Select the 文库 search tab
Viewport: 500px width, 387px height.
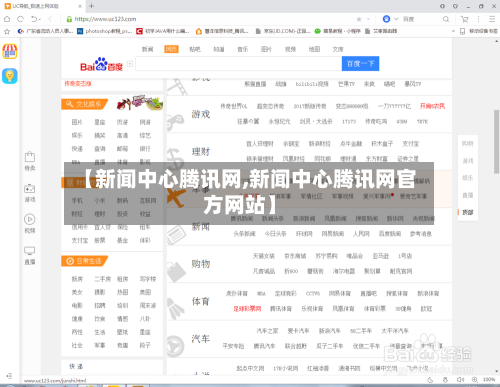click(x=338, y=49)
